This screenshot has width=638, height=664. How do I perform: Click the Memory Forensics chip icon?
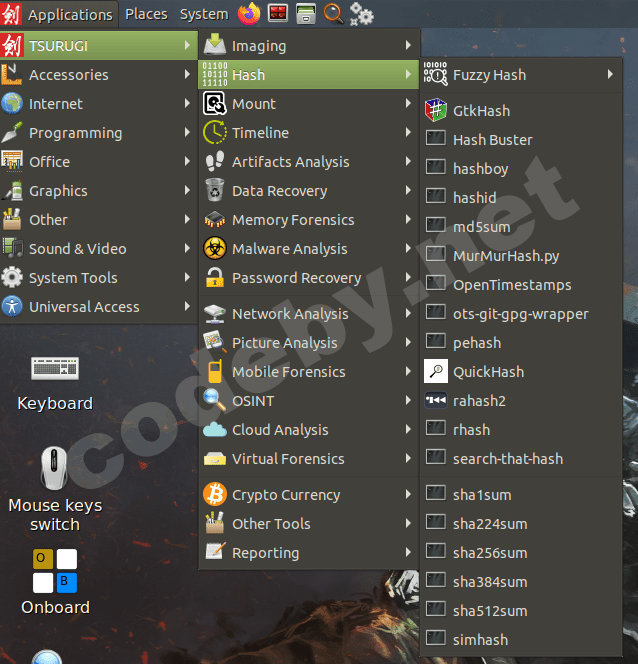point(215,219)
